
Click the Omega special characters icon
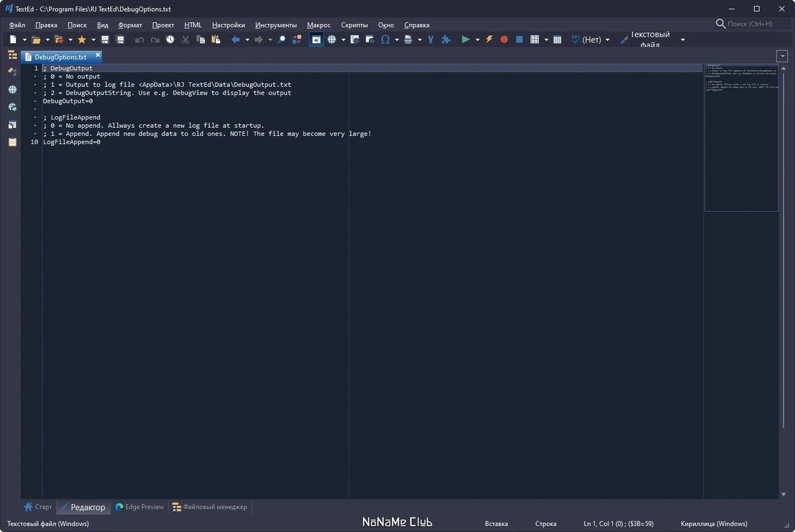pyautogui.click(x=385, y=40)
